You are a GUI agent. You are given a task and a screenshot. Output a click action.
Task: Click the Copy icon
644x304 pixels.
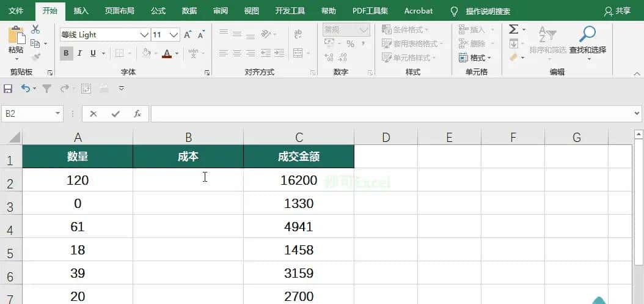[x=35, y=43]
